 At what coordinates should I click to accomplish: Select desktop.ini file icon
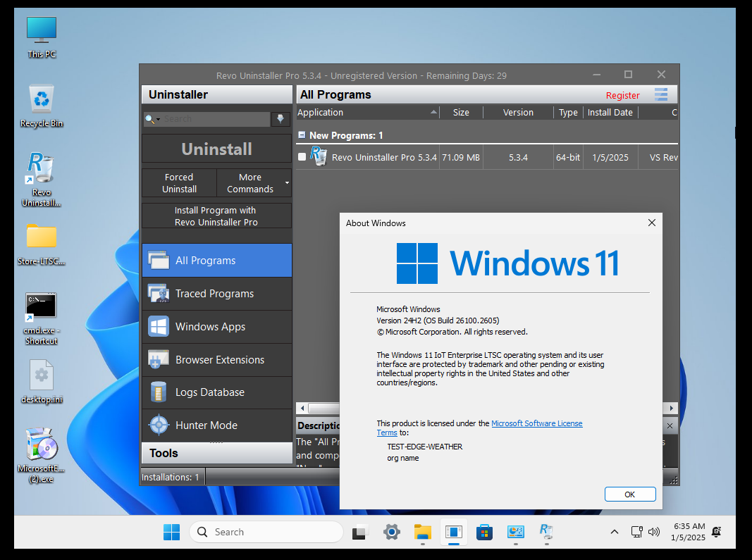(x=42, y=382)
